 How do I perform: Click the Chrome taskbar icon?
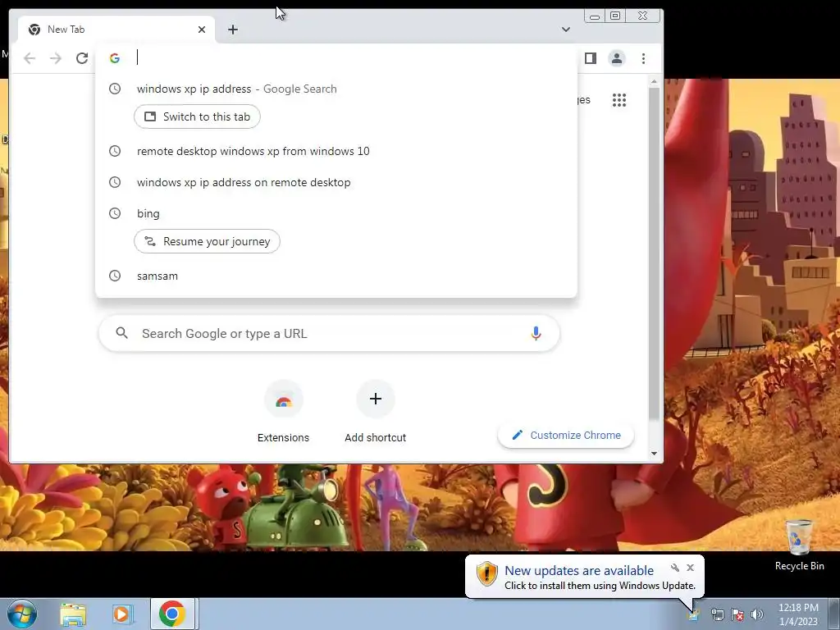[172, 614]
